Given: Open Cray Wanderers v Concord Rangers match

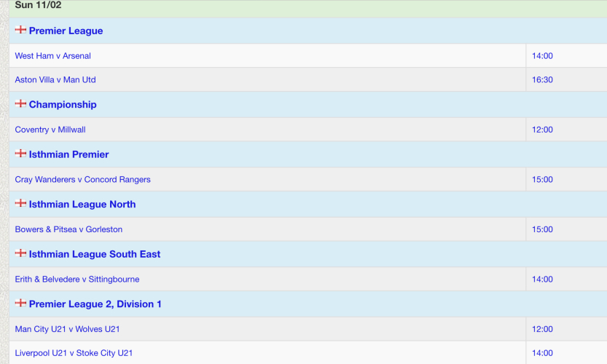Looking at the screenshot, I should (x=82, y=180).
